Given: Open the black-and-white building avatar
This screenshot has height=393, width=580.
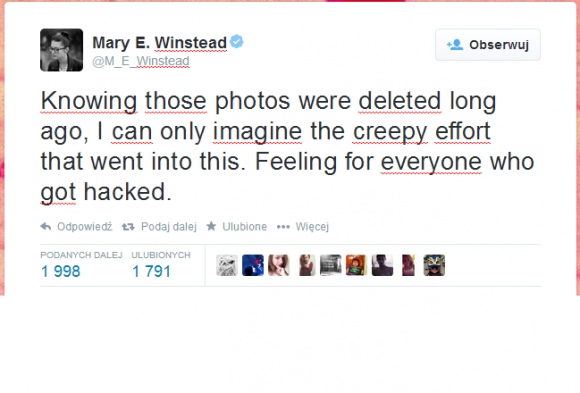Looking at the screenshot, I should [x=330, y=265].
